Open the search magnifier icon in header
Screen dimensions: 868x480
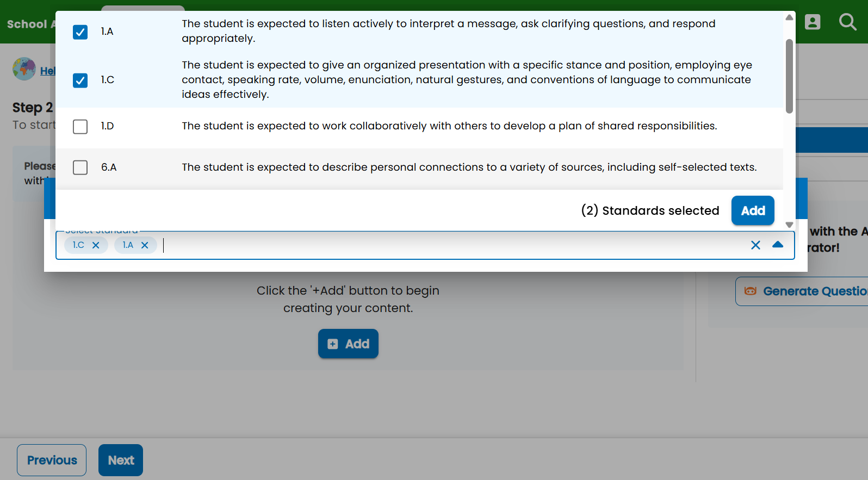tap(847, 22)
